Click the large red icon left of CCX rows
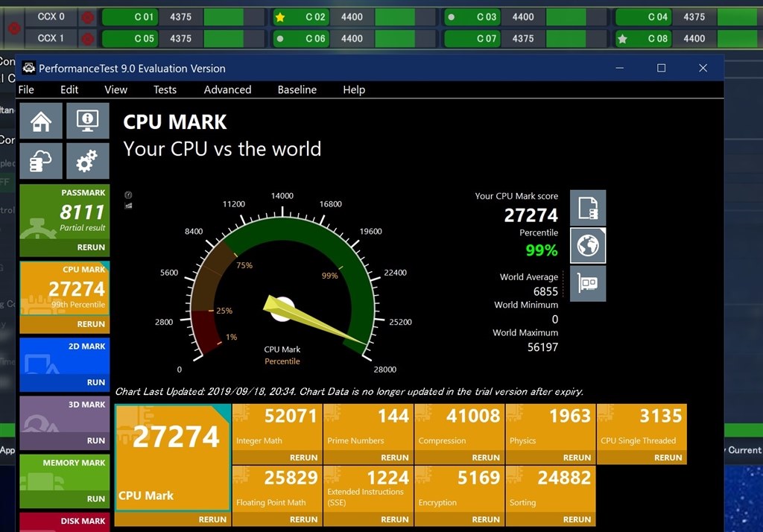763x532 pixels. pyautogui.click(x=14, y=28)
